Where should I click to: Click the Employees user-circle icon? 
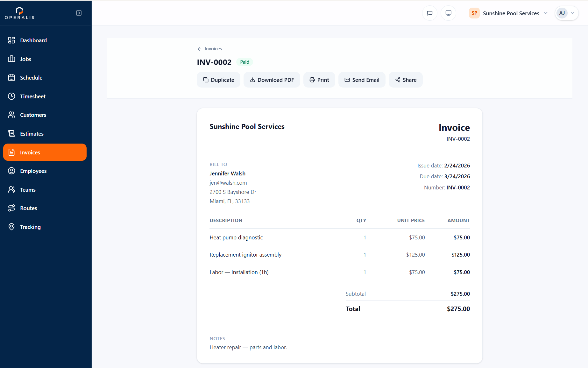(x=11, y=171)
